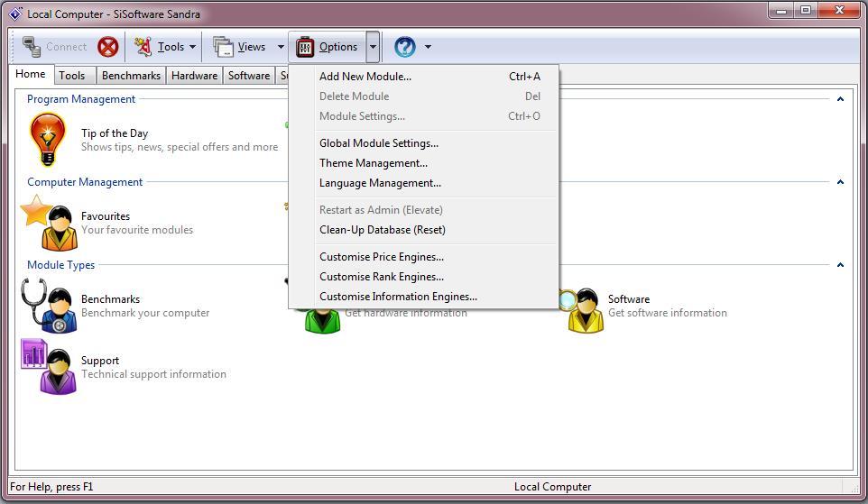Image resolution: width=868 pixels, height=504 pixels.
Task: Open the Tip of the Day lightbulb icon
Action: [48, 139]
